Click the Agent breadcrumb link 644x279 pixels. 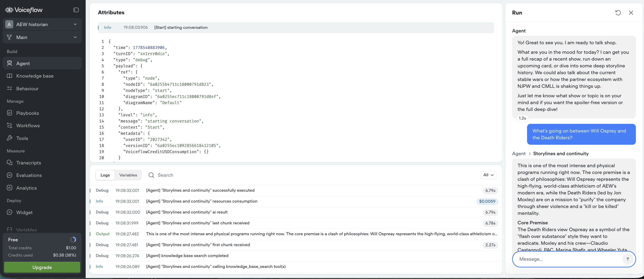pos(519,153)
